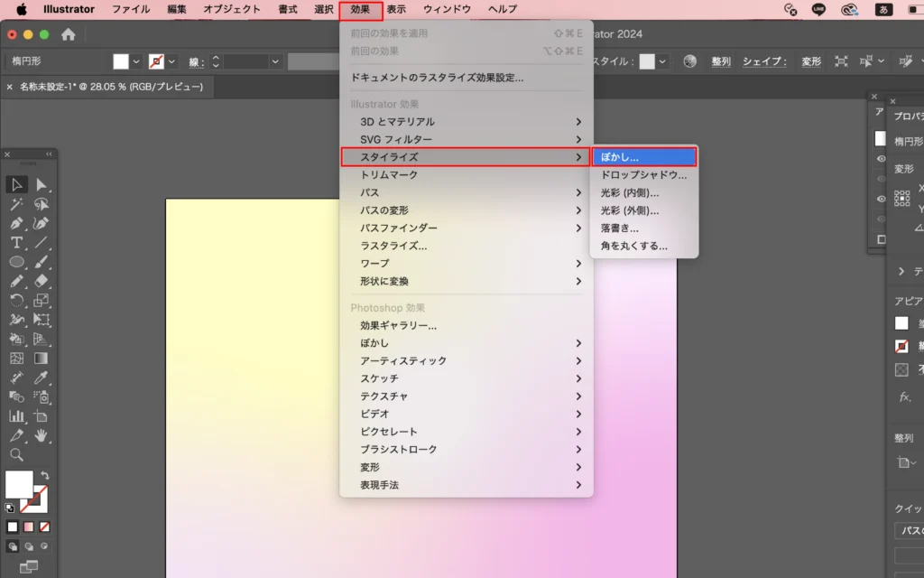This screenshot has width=924, height=578.
Task: Expand 3D とマテリアル submenu
Action: click(466, 121)
